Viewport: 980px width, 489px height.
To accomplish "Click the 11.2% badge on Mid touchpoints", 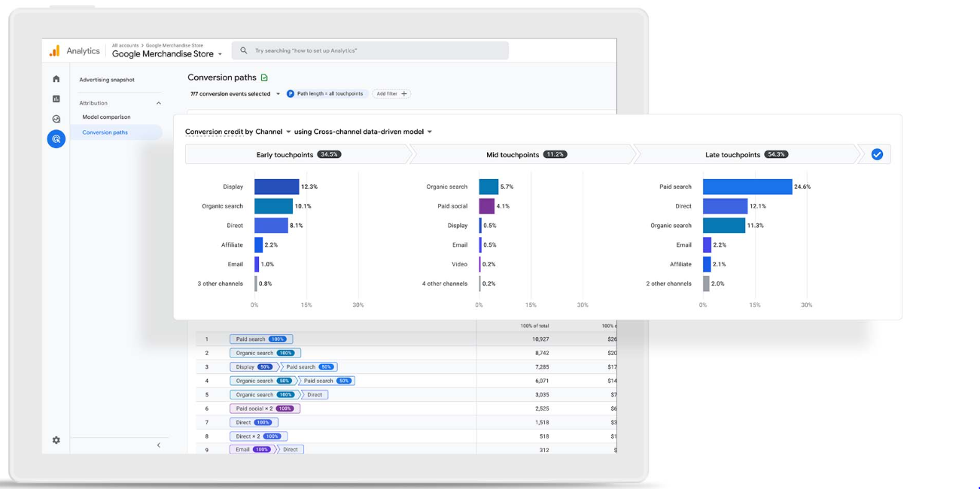I will [x=555, y=154].
